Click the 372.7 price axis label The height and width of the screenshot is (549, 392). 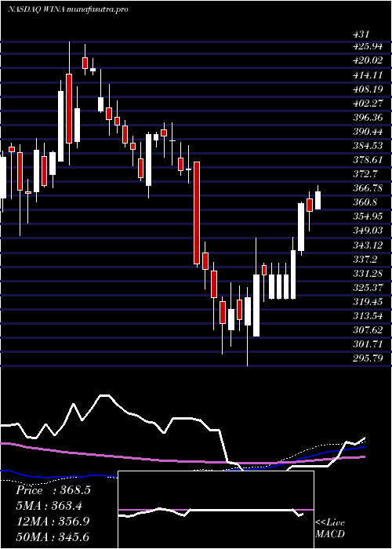[x=365, y=174]
